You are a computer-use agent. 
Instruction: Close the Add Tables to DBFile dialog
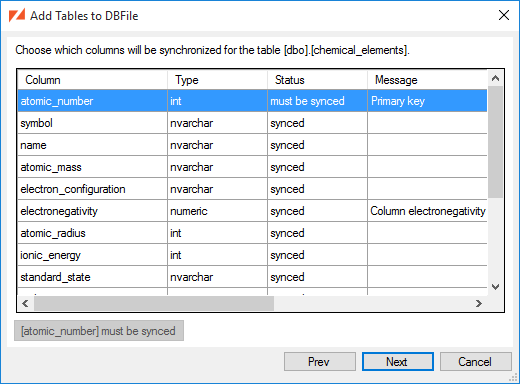(504, 15)
